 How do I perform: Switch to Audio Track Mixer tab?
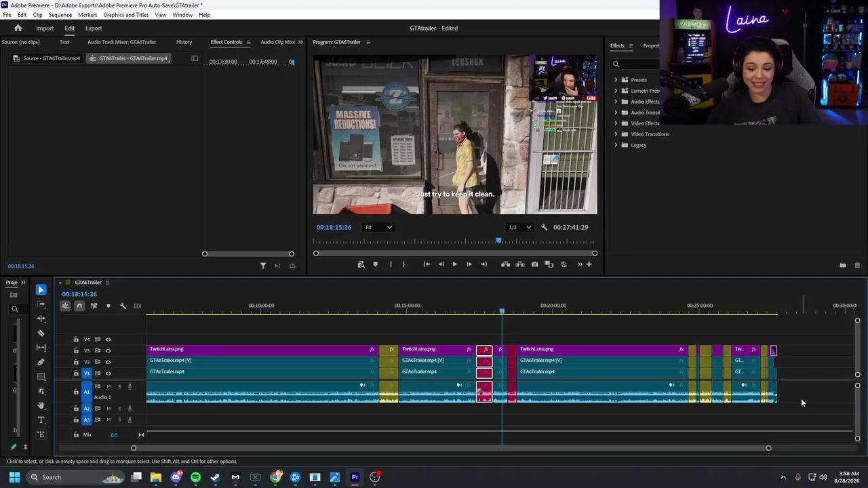(122, 42)
